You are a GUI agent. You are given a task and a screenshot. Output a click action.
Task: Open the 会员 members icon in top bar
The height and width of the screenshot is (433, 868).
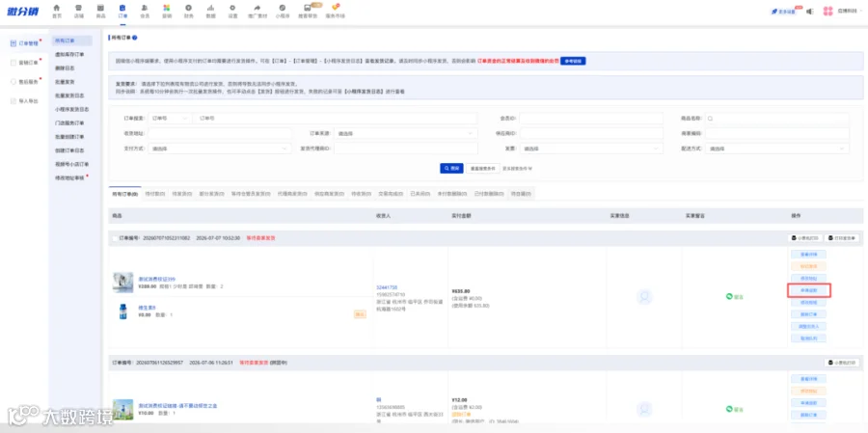tap(145, 8)
